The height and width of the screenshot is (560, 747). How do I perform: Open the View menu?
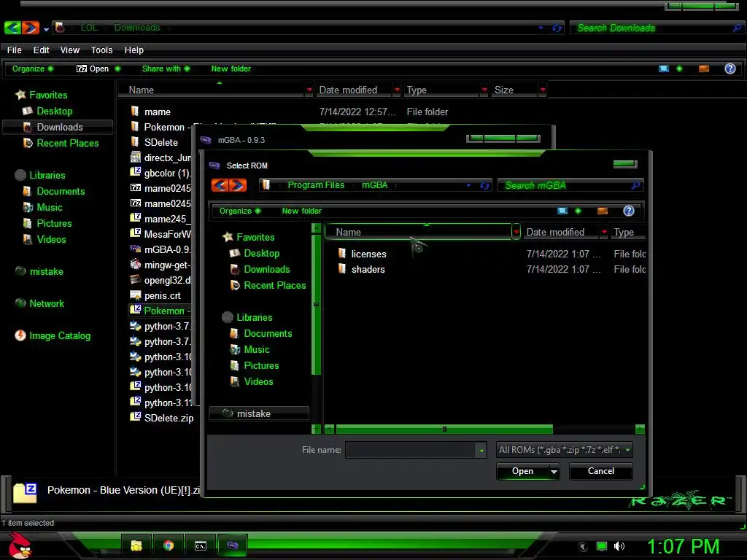point(69,50)
